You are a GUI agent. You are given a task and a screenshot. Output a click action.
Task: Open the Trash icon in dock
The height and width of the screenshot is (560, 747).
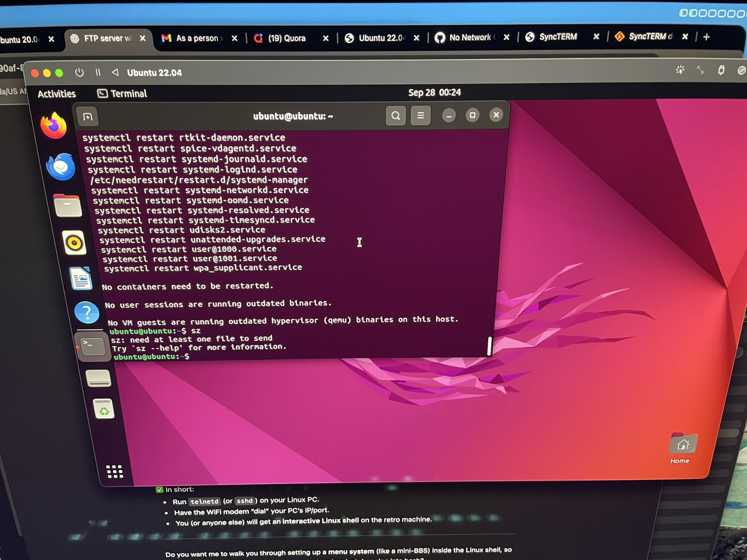tap(104, 410)
